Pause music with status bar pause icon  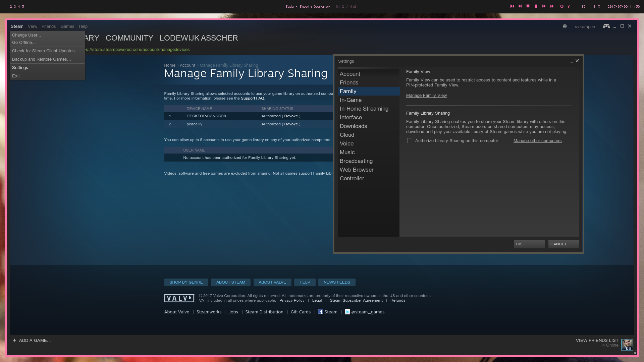(536, 6)
